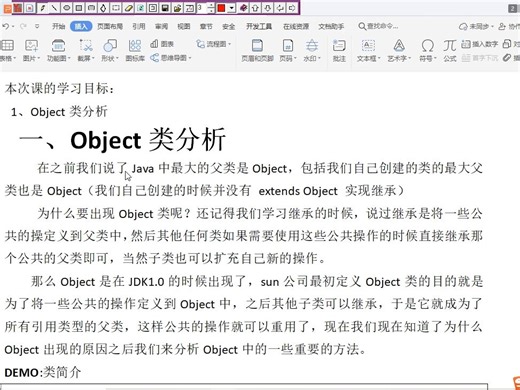Click the 功能图 icon
The image size is (520, 390).
(x=58, y=45)
